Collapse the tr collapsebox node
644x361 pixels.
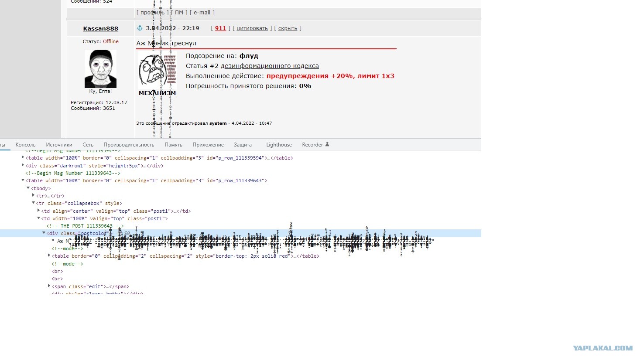click(33, 203)
